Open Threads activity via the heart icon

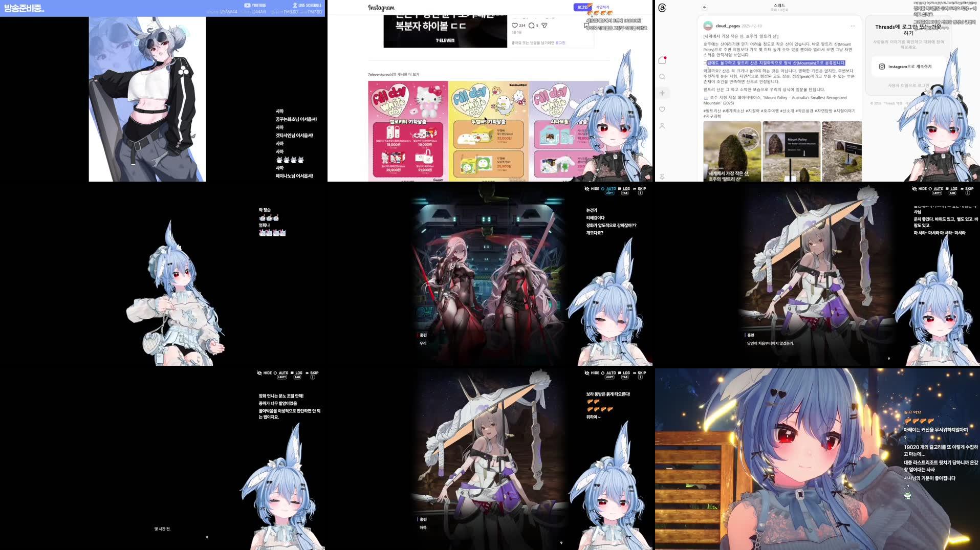[x=662, y=109]
